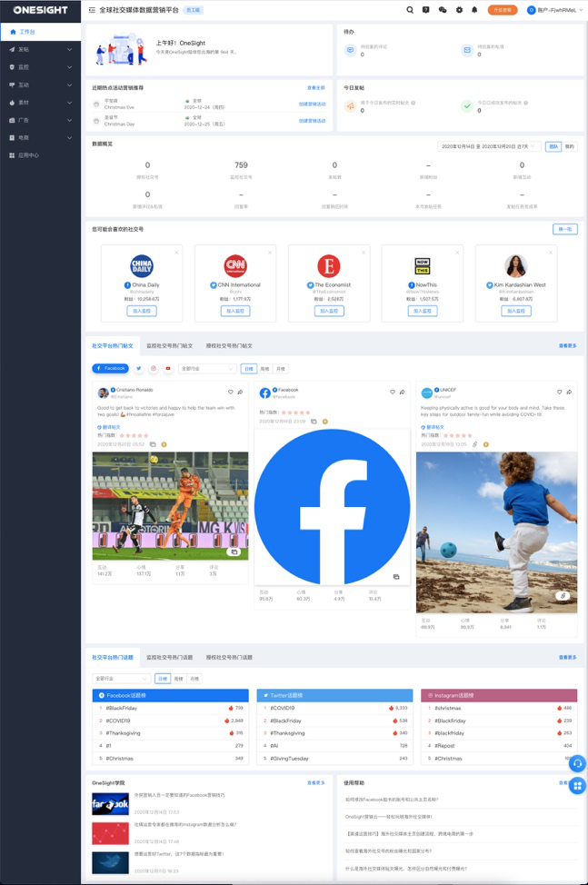Screen dimensions: 588x885
Task: Click 加入监控 under China Daily
Action: point(142,311)
